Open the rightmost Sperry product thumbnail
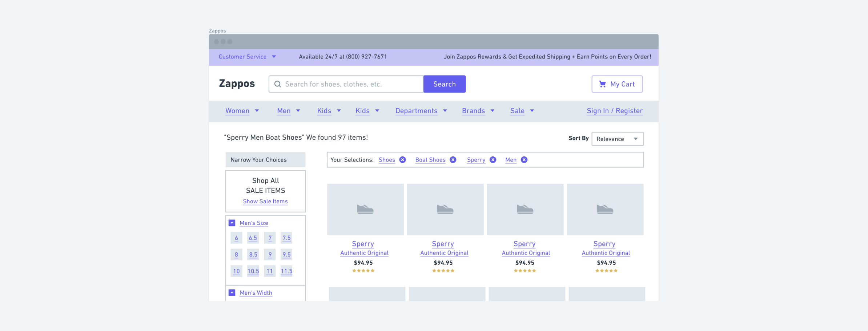This screenshot has height=331, width=868. click(605, 209)
